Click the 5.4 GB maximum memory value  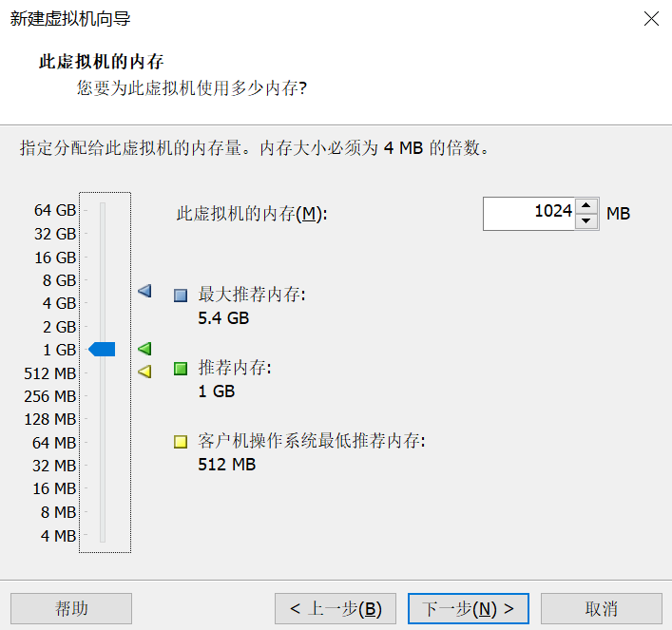tap(223, 318)
